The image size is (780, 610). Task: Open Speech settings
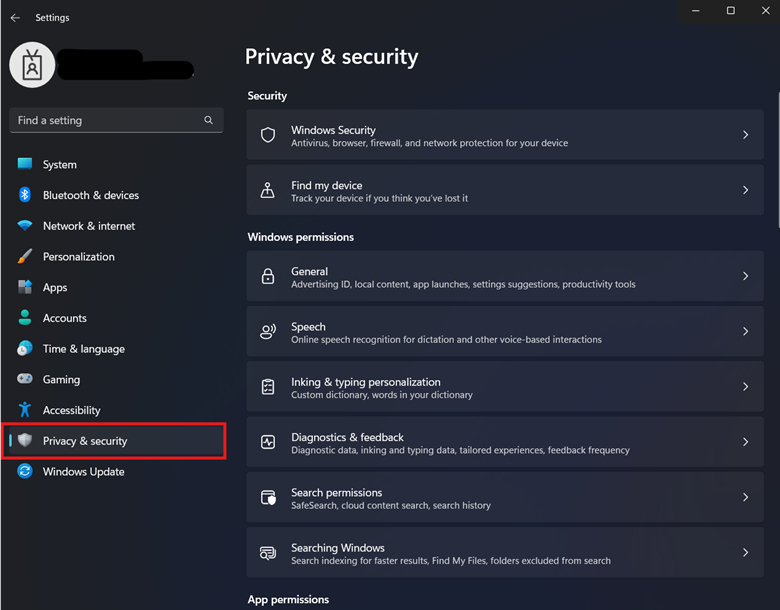[505, 331]
